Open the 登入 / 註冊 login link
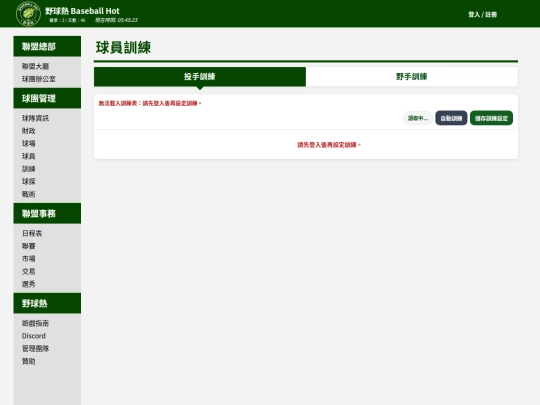540x405 pixels. (482, 14)
